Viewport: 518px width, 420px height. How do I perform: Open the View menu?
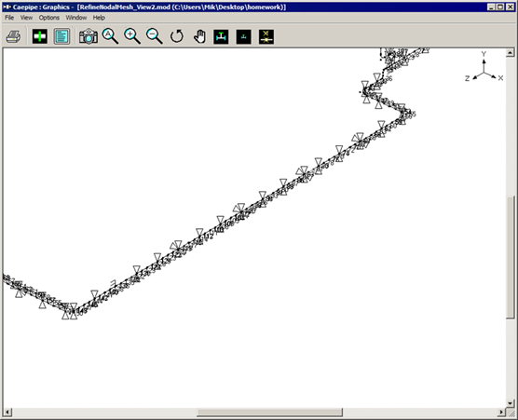(26, 18)
